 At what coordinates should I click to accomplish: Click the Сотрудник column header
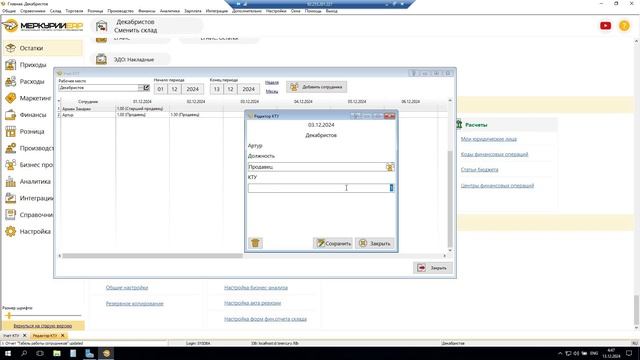pos(88,102)
